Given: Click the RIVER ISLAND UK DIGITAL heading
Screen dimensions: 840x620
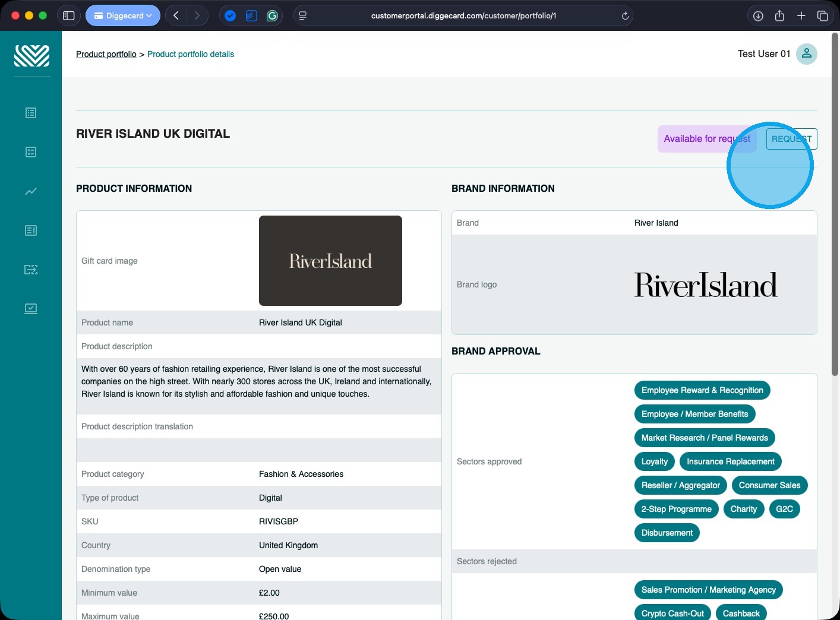Looking at the screenshot, I should coord(153,134).
